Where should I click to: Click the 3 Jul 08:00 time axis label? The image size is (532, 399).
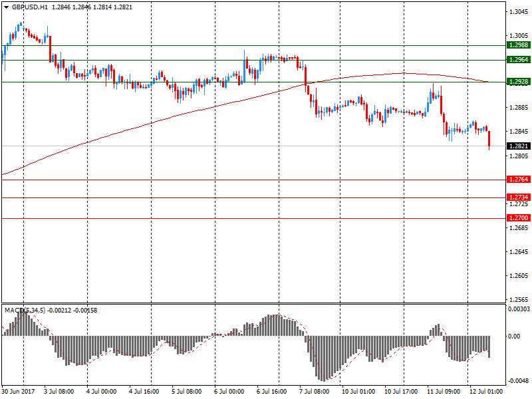click(x=59, y=392)
